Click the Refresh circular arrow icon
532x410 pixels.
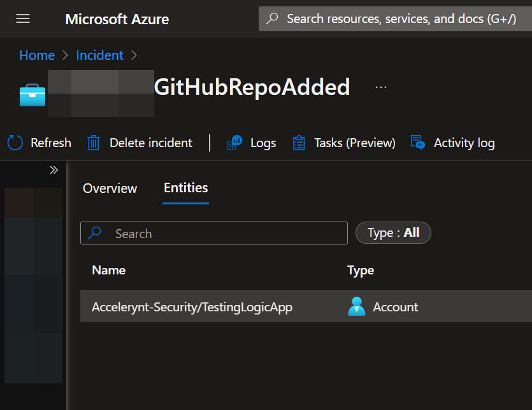(x=15, y=143)
